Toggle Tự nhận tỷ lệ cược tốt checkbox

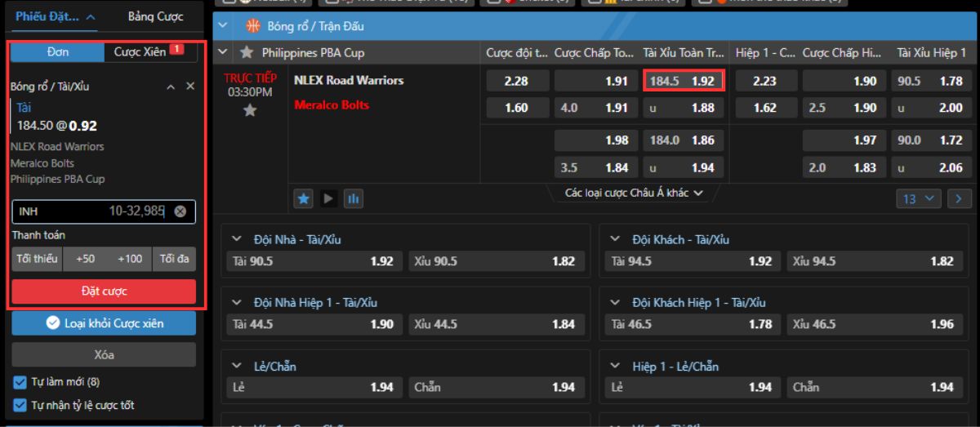[20, 405]
